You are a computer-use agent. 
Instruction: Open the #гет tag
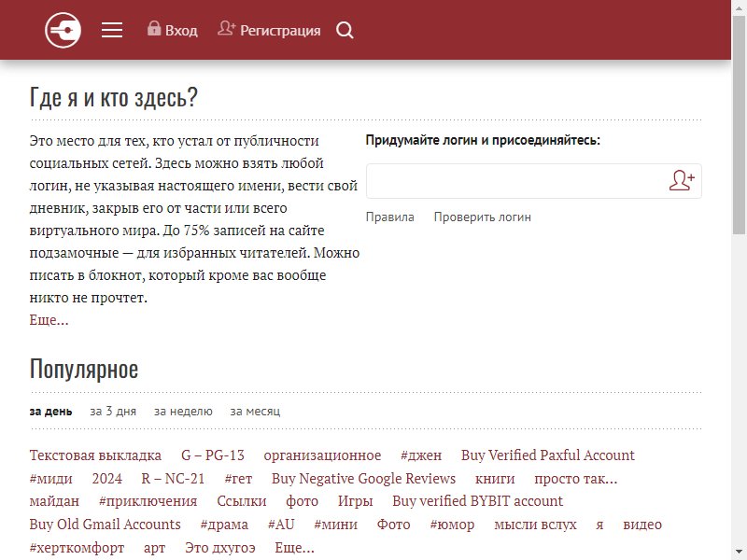point(238,479)
